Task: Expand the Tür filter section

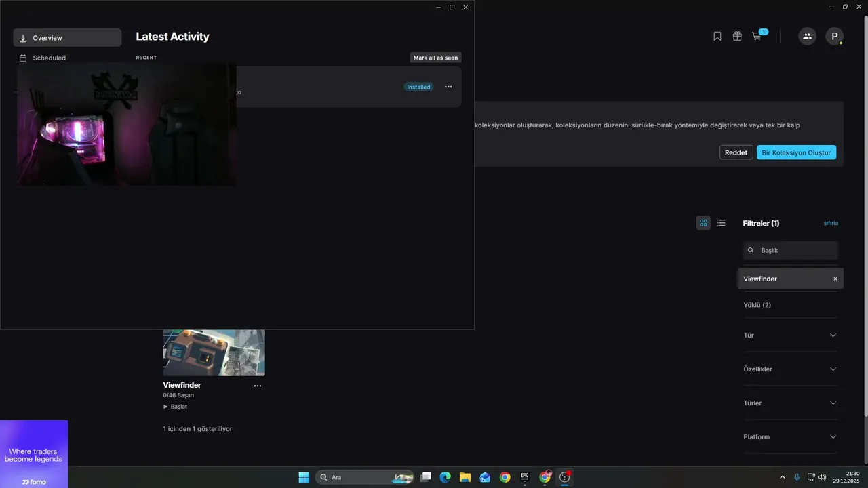Action: click(x=790, y=335)
